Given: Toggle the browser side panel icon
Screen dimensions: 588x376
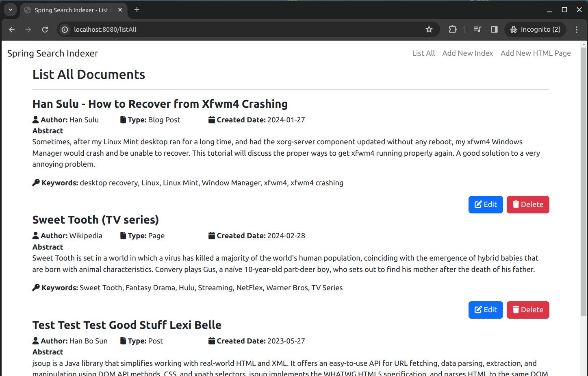Looking at the screenshot, I should pos(494,29).
